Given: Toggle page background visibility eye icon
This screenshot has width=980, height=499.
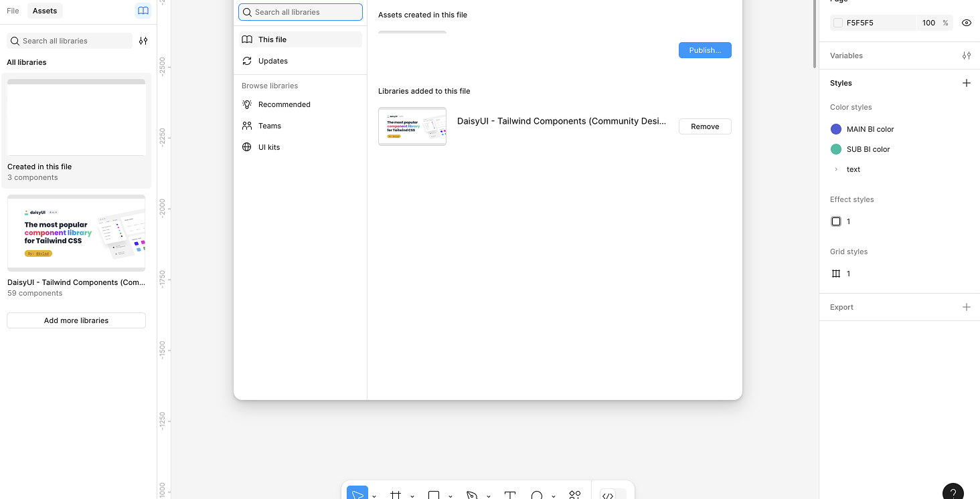Looking at the screenshot, I should (x=967, y=23).
